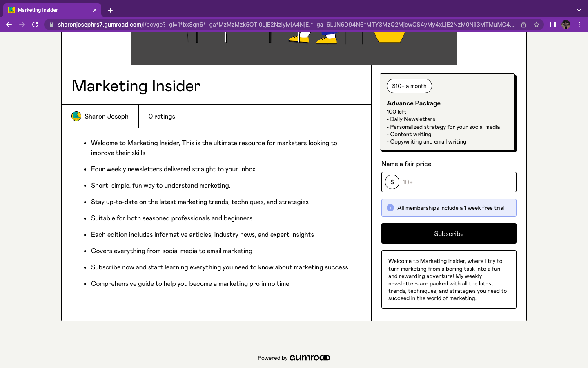588x368 pixels.
Task: Click the Marketing Insider page heading
Action: (x=136, y=86)
